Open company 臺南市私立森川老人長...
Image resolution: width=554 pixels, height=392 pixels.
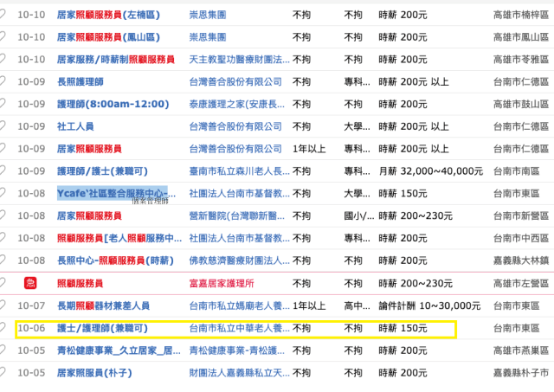(239, 171)
